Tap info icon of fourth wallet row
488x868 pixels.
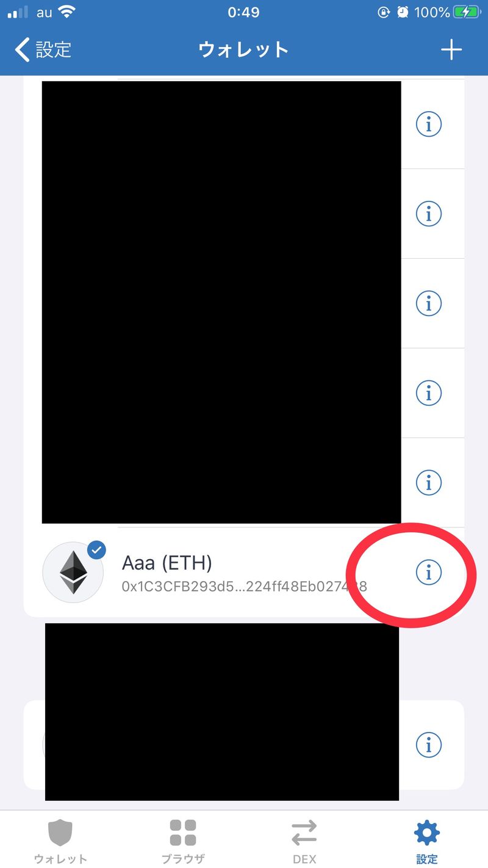coord(428,393)
